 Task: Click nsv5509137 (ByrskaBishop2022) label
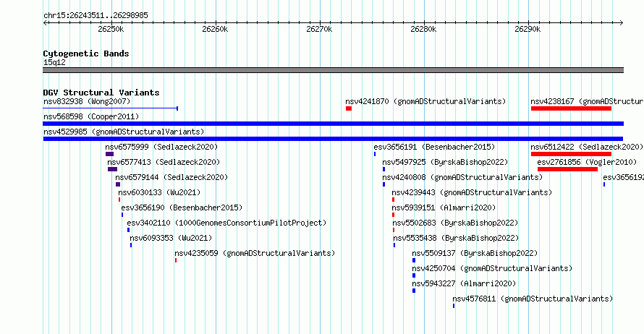click(475, 253)
